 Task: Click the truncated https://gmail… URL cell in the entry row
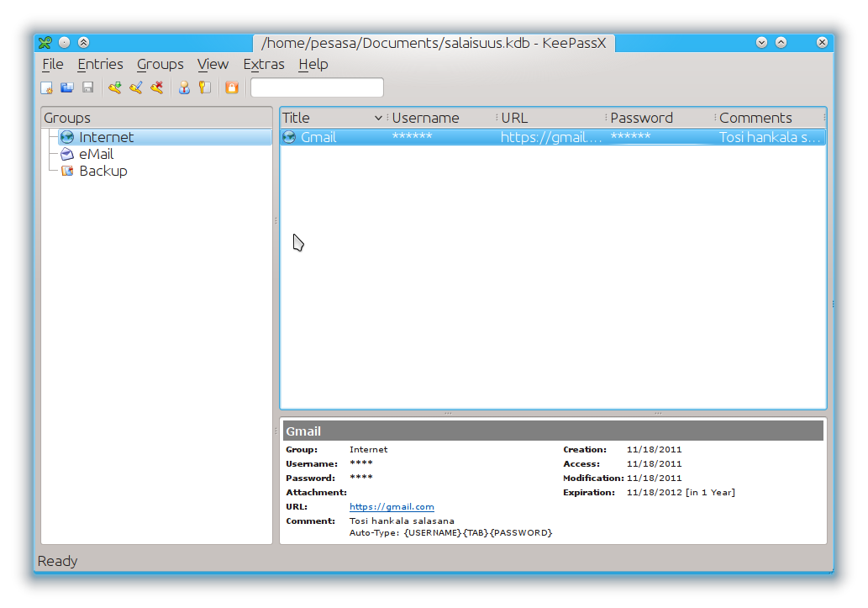click(x=551, y=137)
